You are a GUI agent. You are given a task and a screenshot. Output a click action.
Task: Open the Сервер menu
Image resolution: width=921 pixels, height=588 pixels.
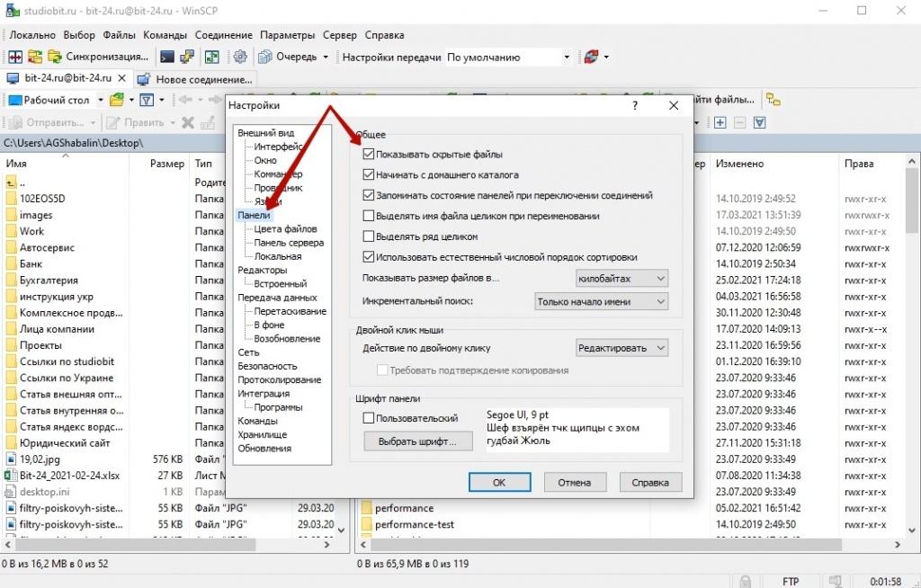[338, 35]
